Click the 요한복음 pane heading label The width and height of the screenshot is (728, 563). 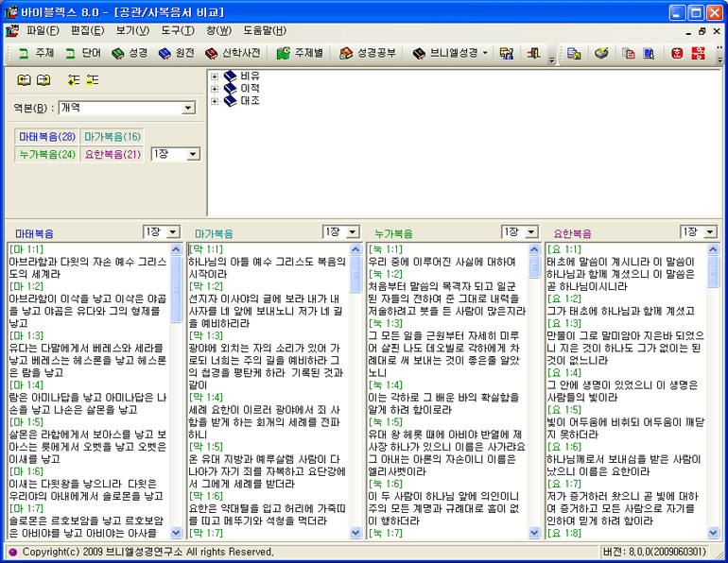coord(572,233)
